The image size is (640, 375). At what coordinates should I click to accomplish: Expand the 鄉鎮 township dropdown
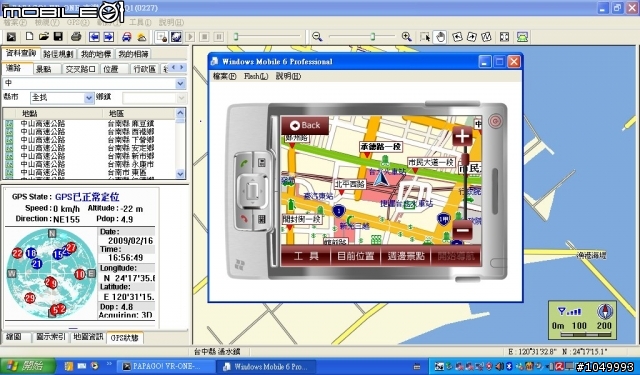coord(182,98)
